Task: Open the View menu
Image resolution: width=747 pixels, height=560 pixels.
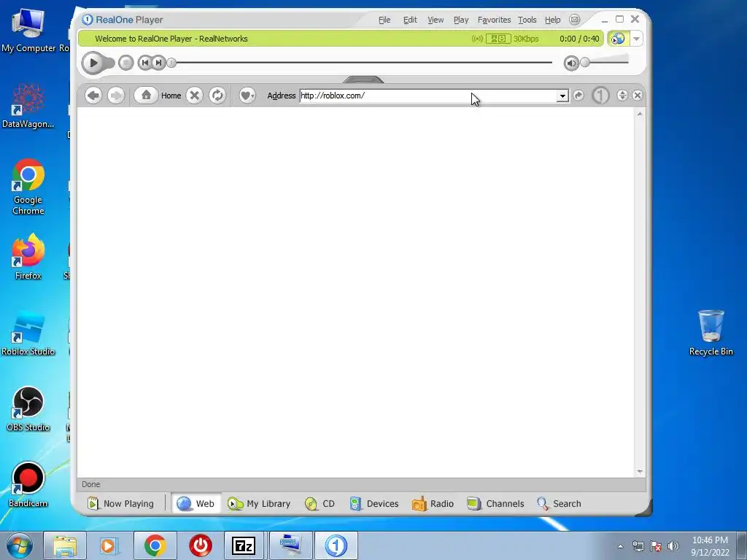Action: [x=436, y=20]
